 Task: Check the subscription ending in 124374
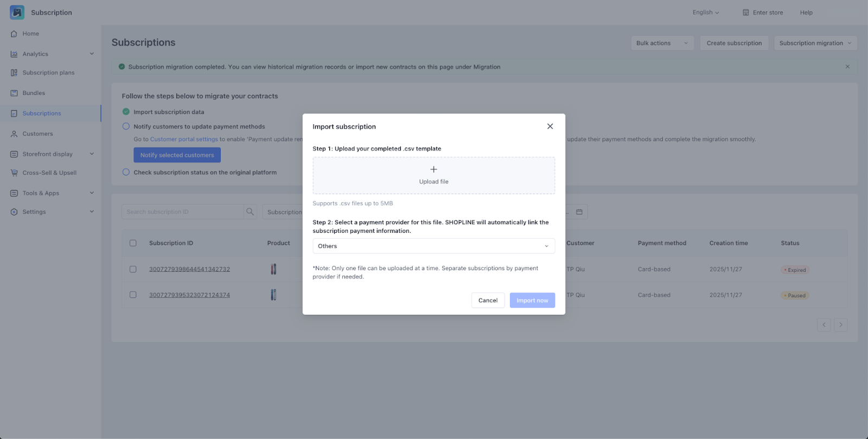coord(133,295)
